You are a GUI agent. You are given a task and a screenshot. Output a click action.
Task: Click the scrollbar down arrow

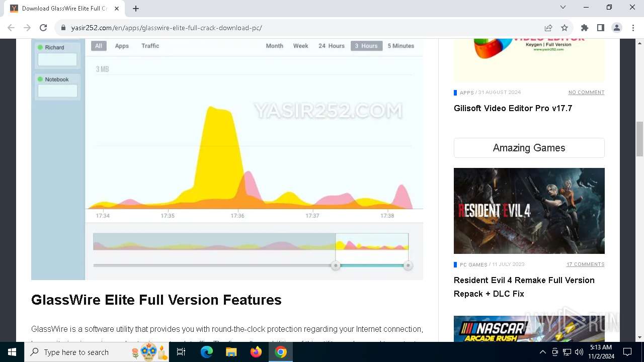[639, 337]
